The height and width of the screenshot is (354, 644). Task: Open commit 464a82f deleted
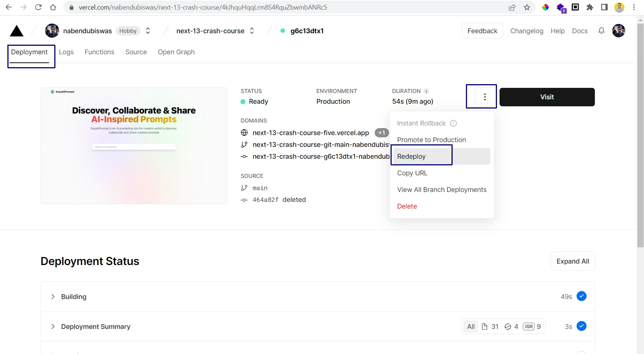coord(279,200)
